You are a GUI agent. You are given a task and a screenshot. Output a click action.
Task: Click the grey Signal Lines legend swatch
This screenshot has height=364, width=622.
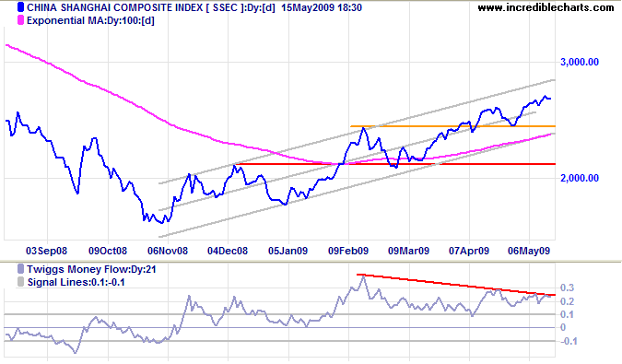point(20,282)
